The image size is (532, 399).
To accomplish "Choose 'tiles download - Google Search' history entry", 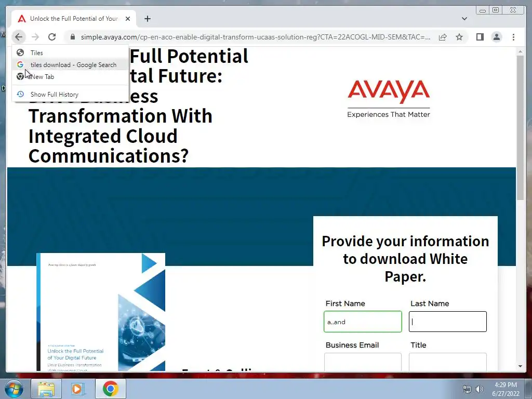I will pyautogui.click(x=71, y=64).
